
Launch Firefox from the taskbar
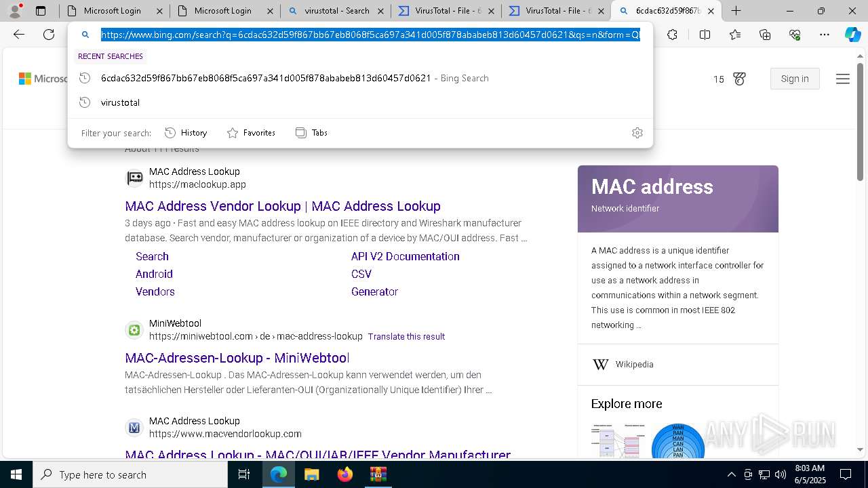coord(344,474)
